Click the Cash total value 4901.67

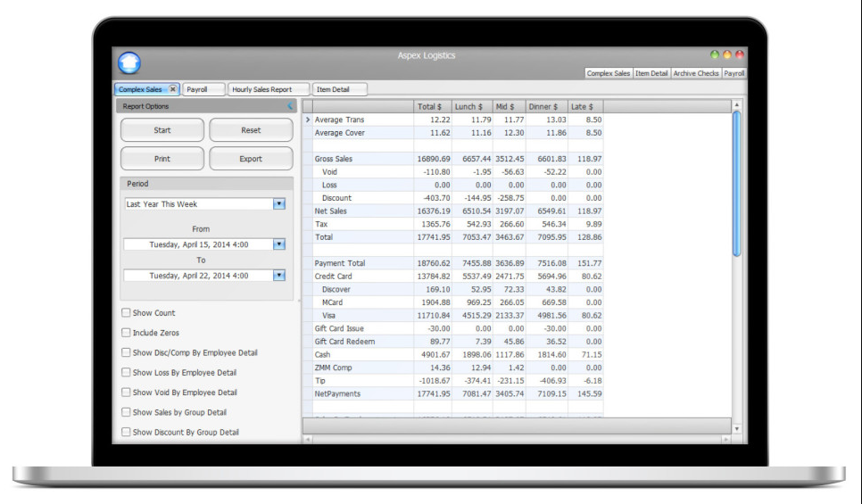(x=435, y=354)
